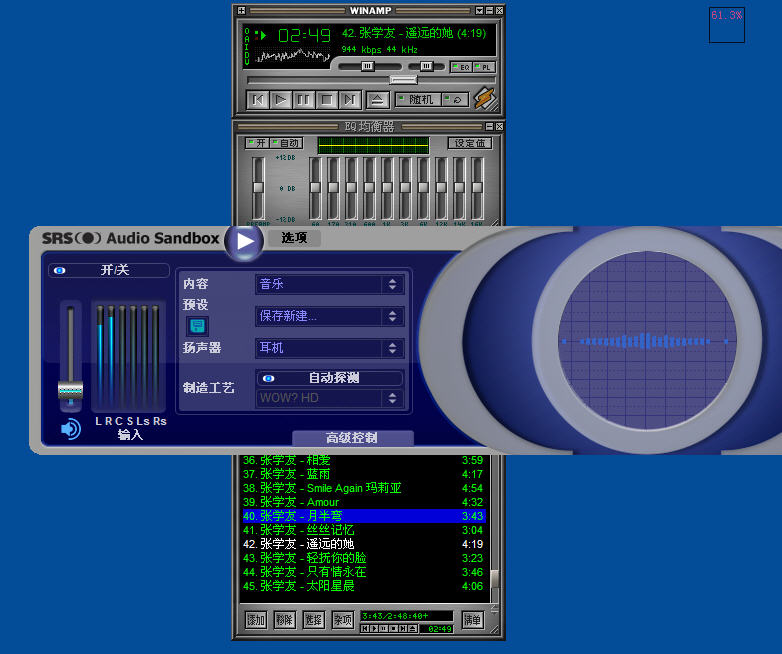Screen dimensions: 782x654
Task: Click the playlist mini stop button
Action: click(394, 629)
